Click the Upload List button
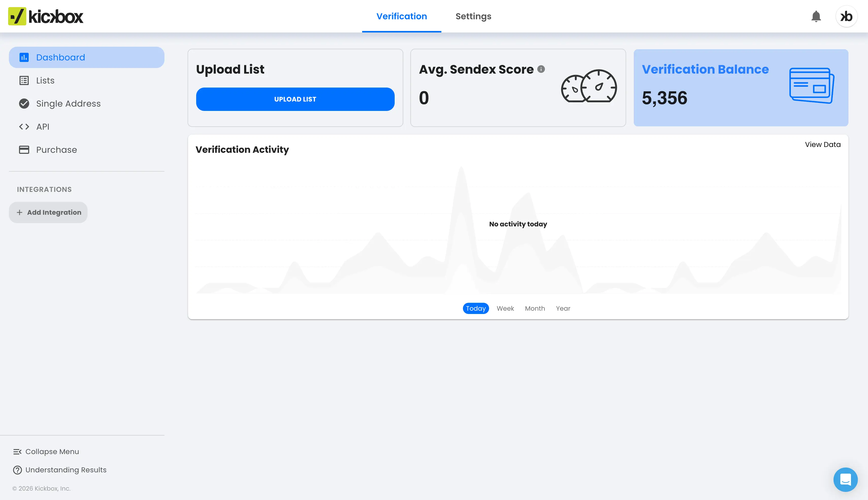The image size is (868, 500). [295, 99]
